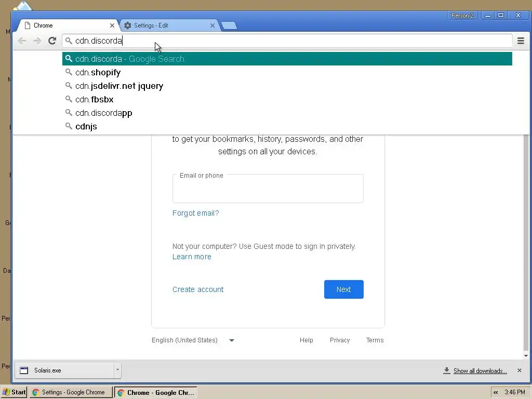Open the Help link

[307, 340]
